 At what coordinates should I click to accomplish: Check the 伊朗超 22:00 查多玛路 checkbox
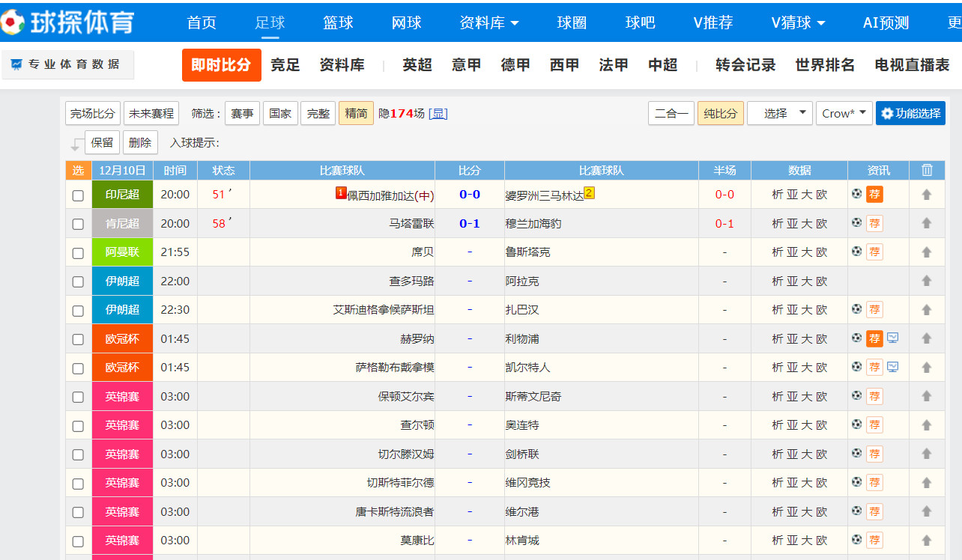(x=78, y=281)
